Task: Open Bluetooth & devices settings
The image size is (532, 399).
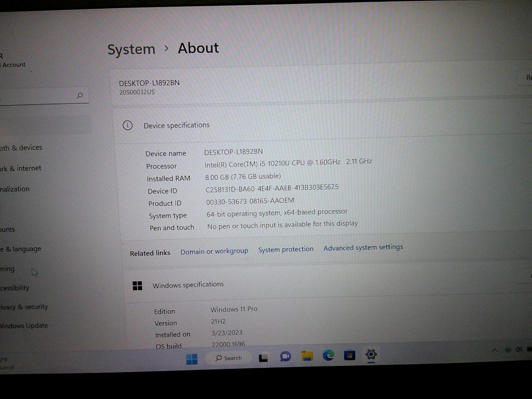Action: (21, 148)
